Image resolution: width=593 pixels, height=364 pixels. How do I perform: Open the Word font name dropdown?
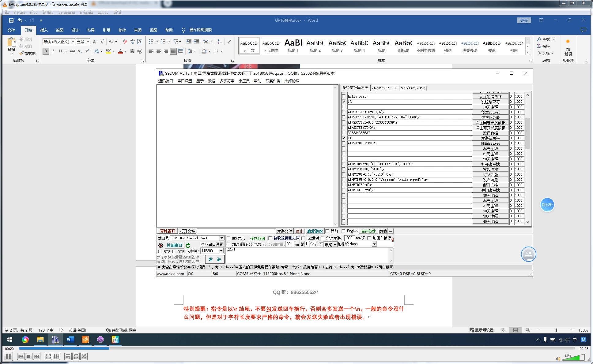tap(73, 42)
